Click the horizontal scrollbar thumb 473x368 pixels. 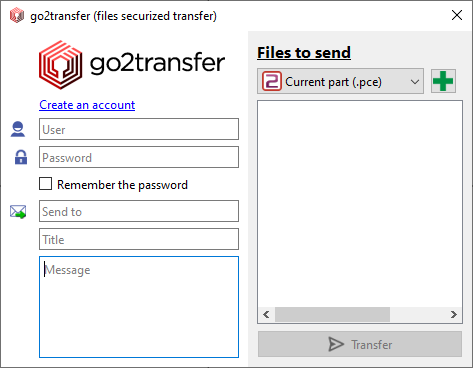[x=332, y=314]
